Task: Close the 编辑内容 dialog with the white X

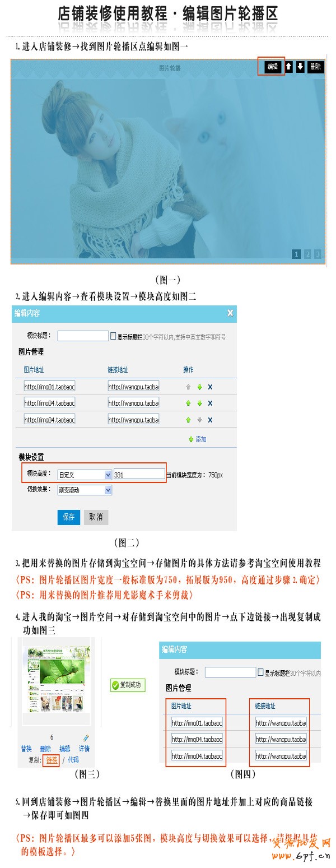Action: (x=230, y=313)
